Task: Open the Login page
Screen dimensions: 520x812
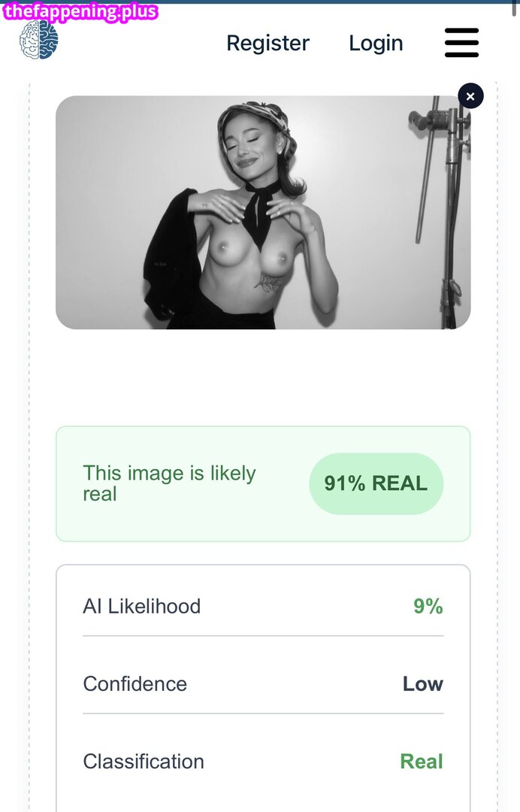Action: click(376, 43)
